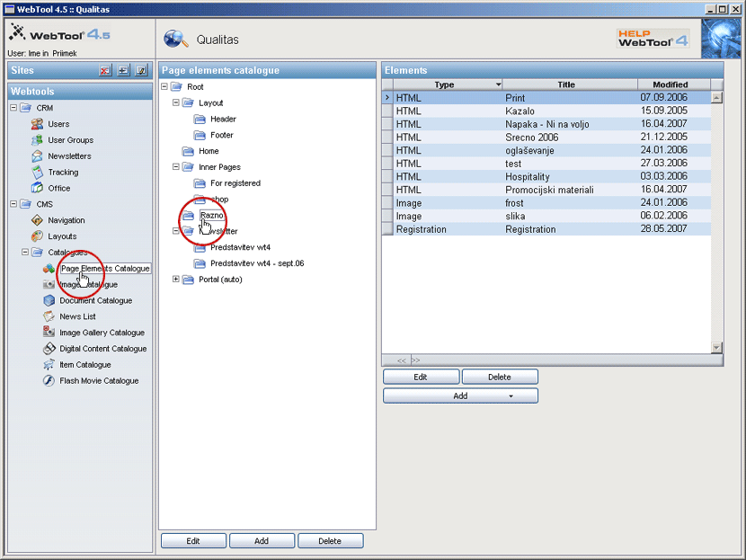Collapse the CRM tree node
Image resolution: width=746 pixels, height=560 pixels.
(13, 108)
